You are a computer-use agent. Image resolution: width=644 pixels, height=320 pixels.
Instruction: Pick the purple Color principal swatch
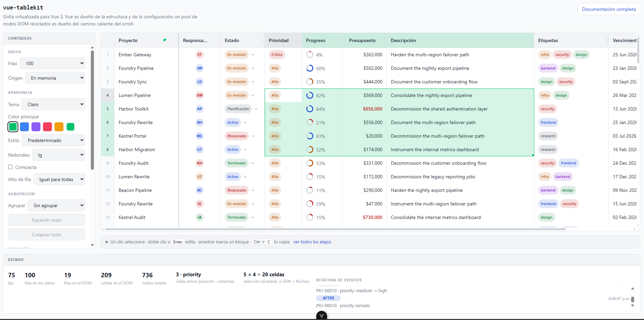(36, 127)
